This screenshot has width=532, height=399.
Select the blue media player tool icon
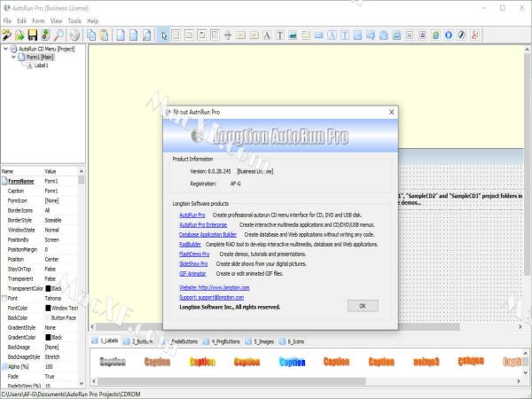tap(449, 35)
